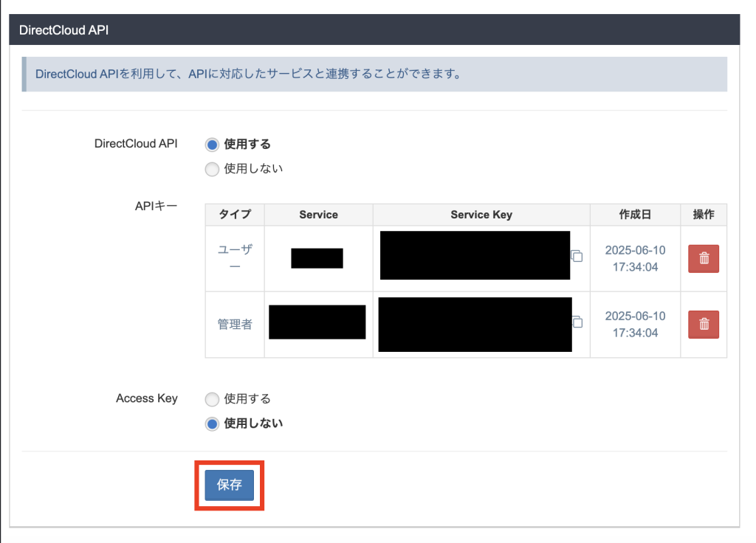The image size is (756, 543).
Task: Click the 管理者 row creation date
Action: (x=635, y=325)
